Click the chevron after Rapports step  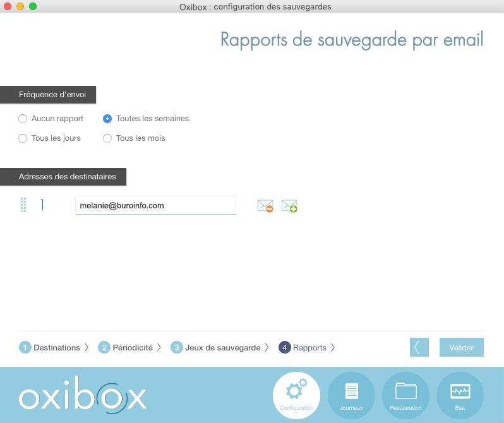pyautogui.click(x=333, y=348)
